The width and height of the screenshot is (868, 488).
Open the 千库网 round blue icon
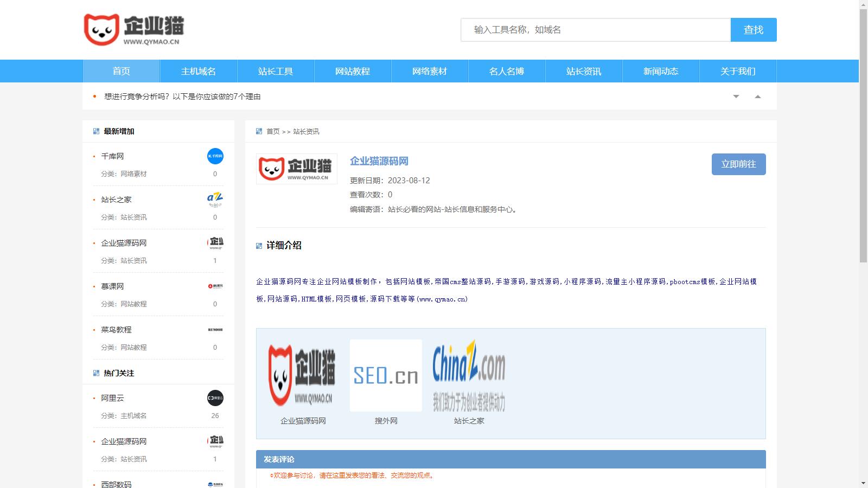215,156
